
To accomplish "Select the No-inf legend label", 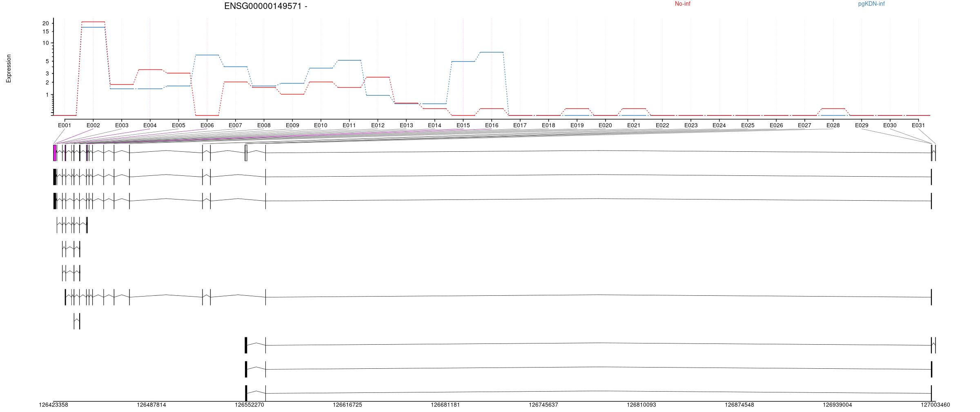I will tap(682, 4).
